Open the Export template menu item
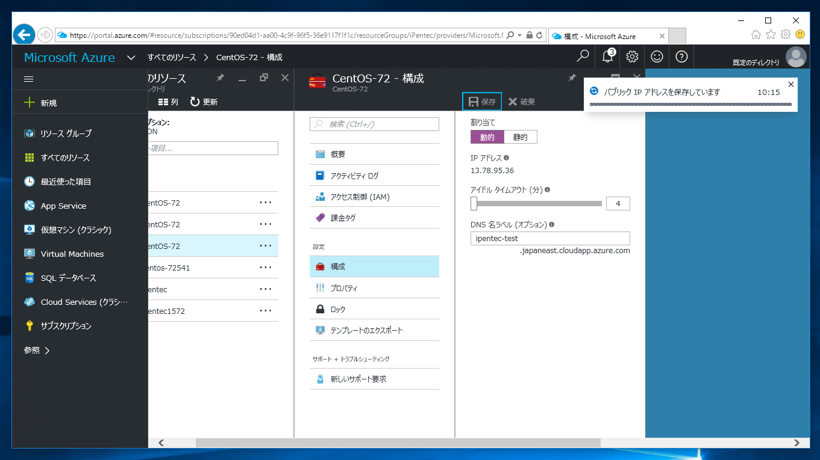This screenshot has height=460, width=820. [374, 330]
